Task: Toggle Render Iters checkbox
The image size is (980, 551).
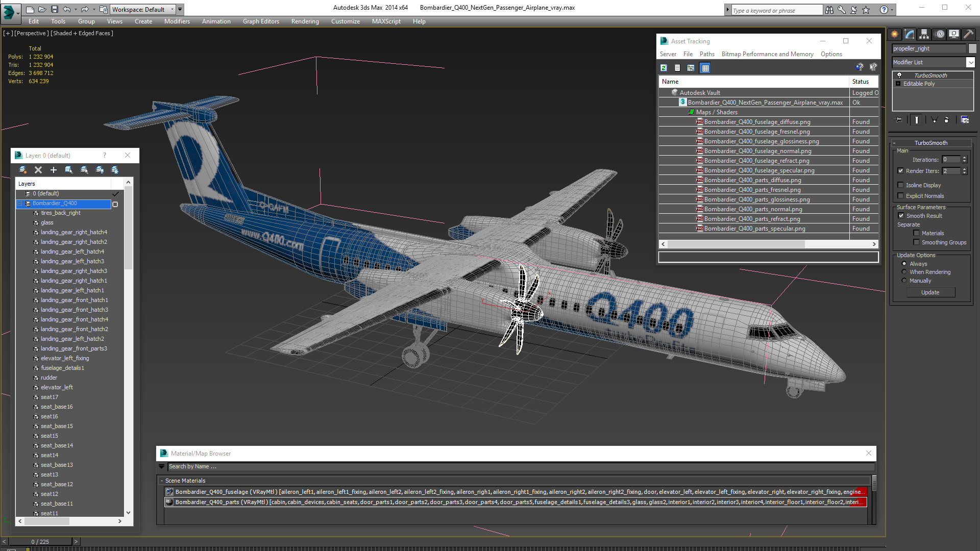Action: click(900, 171)
